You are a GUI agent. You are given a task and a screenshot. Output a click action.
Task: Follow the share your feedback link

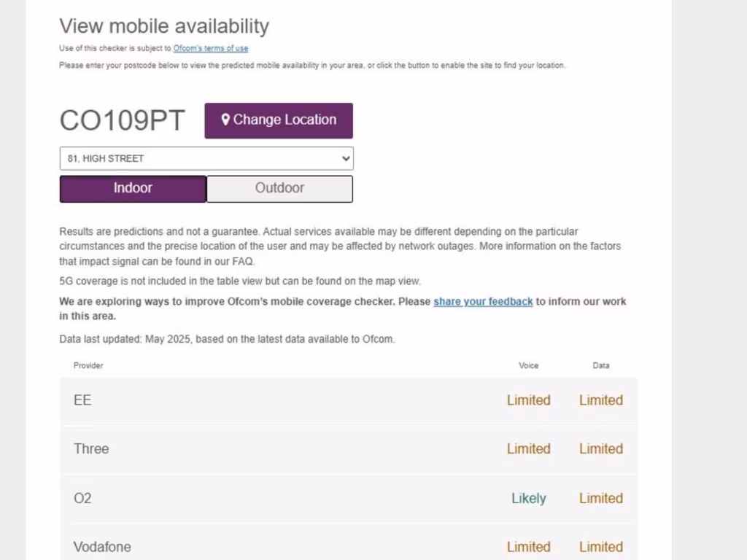pos(483,301)
